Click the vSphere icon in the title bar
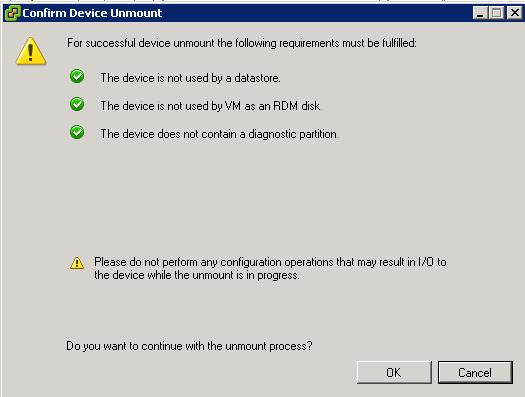 click(12, 13)
